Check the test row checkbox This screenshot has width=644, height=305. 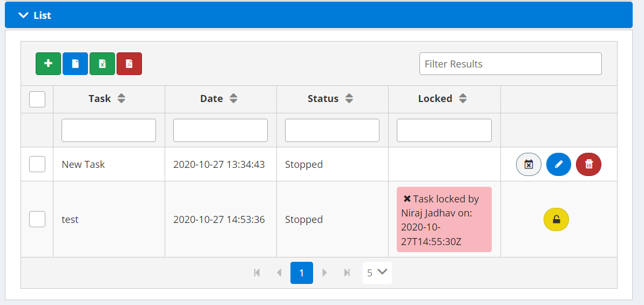coord(37,219)
